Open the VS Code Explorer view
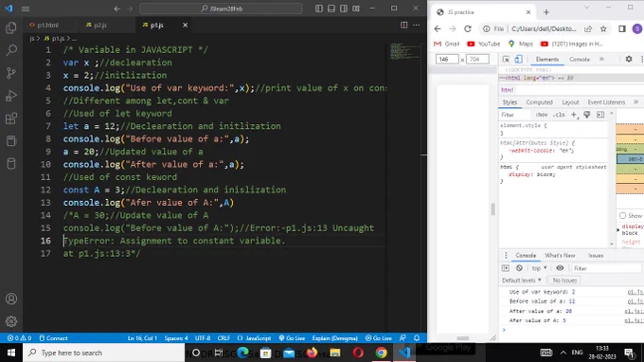This screenshot has height=362, width=644. coord(11,27)
